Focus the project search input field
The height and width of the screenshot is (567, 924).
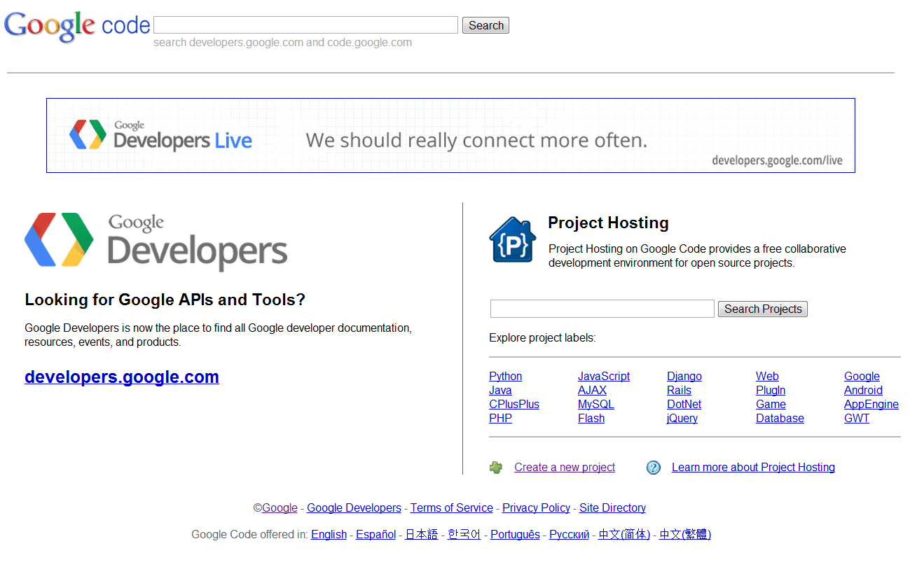[x=602, y=309]
